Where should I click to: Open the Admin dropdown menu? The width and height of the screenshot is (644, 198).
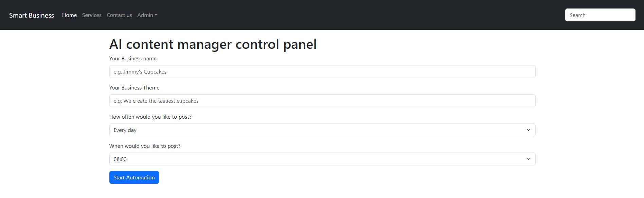pyautogui.click(x=146, y=15)
